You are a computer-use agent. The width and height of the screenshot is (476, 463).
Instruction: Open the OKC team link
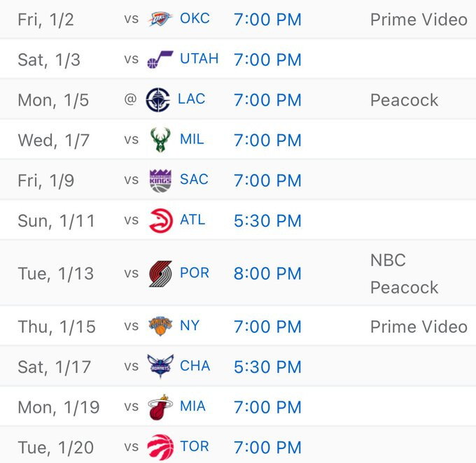(x=195, y=19)
